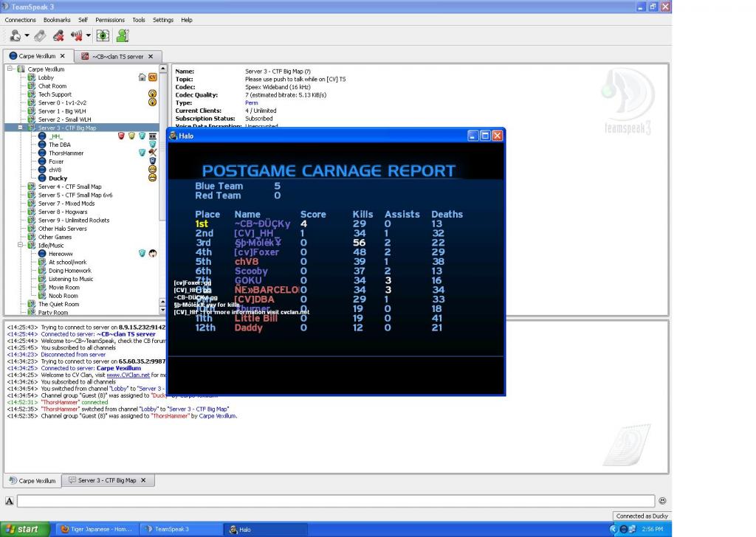This screenshot has width=756, height=537.
Task: Open the contacts manager toolbar icon
Action: point(123,35)
